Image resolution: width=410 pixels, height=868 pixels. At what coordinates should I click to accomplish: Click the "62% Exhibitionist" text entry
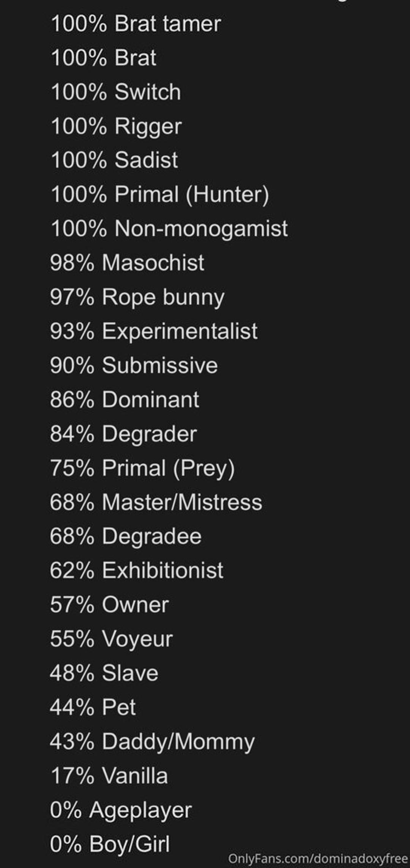(x=137, y=571)
